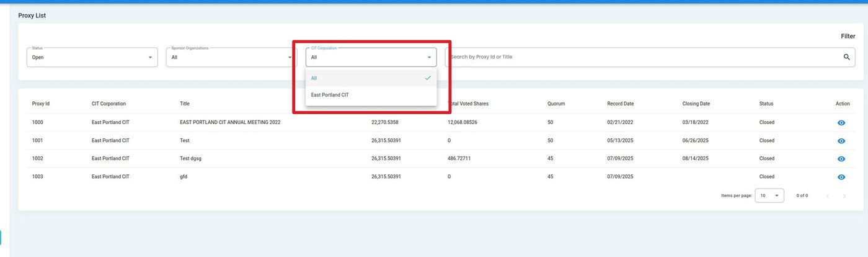
Task: Go to previous page arrow
Action: click(827, 196)
